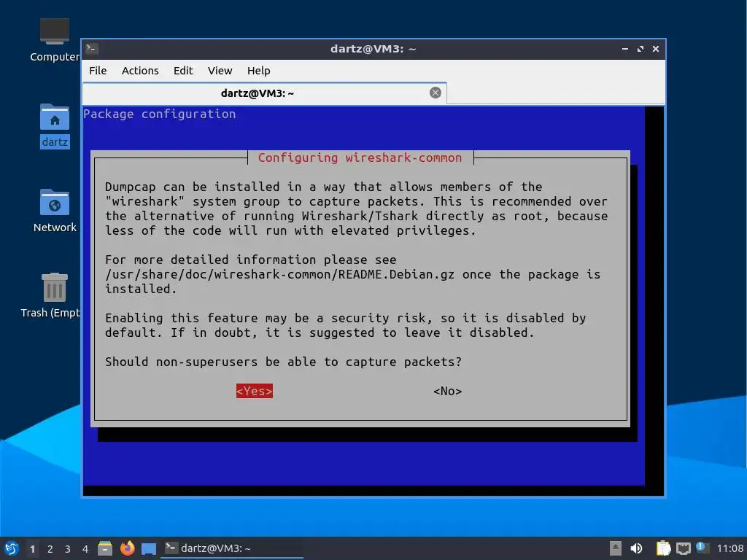Viewport: 747px width, 560px height.
Task: Choose the <No> option in the dialog
Action: tap(447, 391)
